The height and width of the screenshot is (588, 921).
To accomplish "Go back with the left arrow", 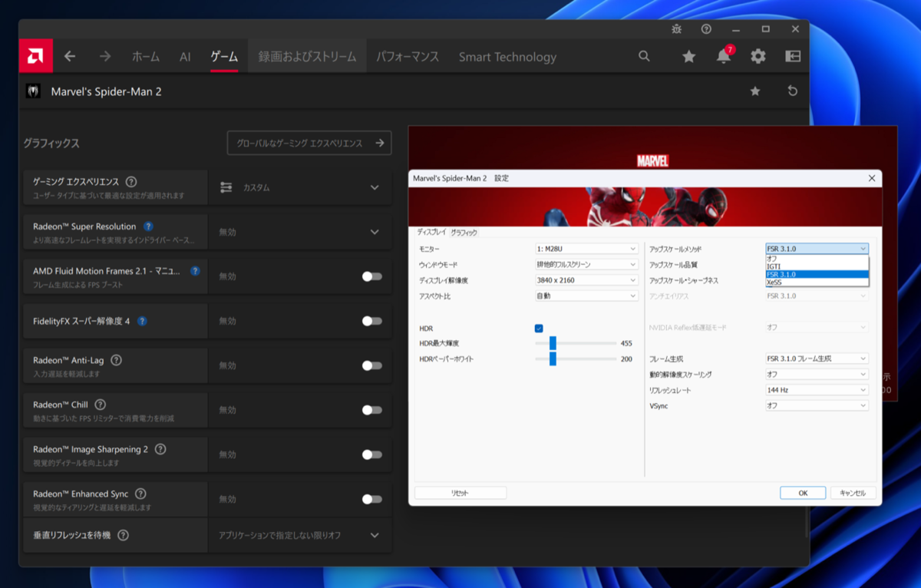I will tap(70, 56).
